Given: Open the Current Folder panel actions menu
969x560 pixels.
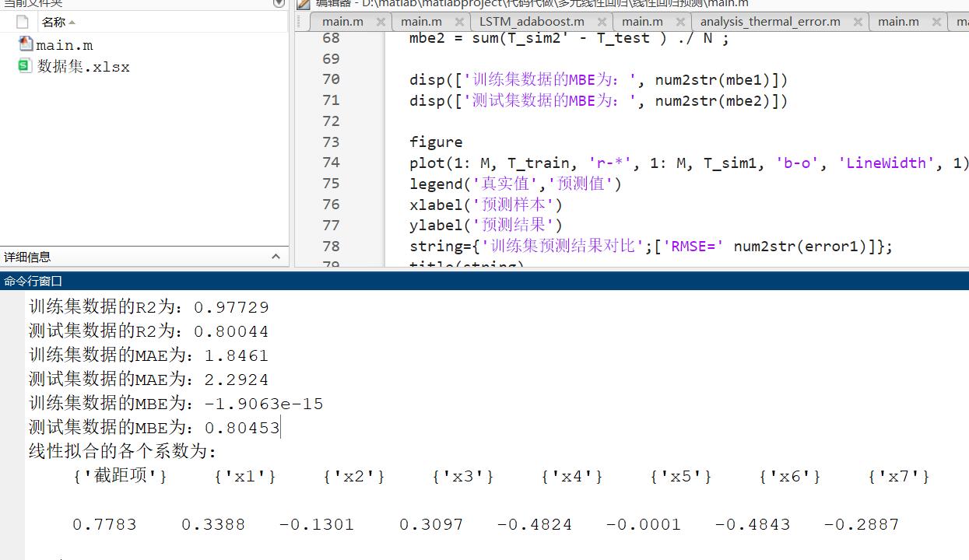Looking at the screenshot, I should coord(278,4).
